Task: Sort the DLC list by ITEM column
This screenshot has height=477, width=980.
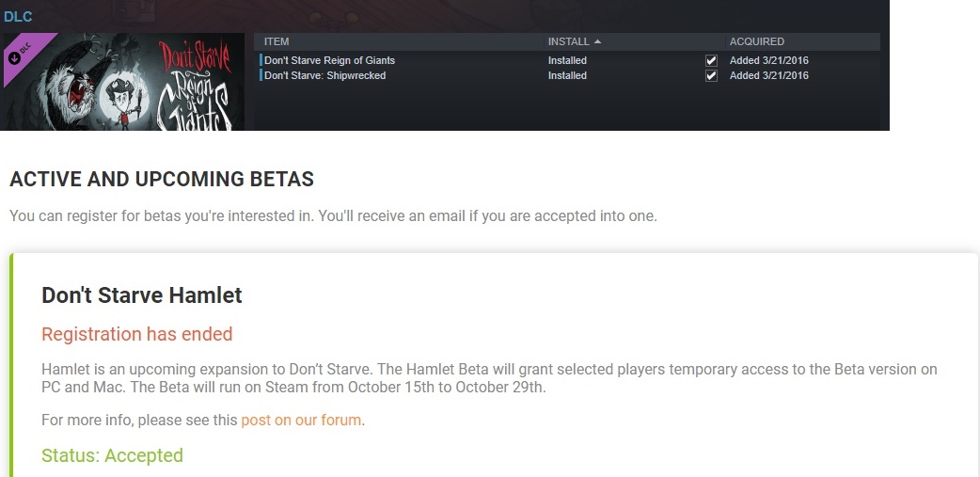Action: pyautogui.click(x=277, y=41)
